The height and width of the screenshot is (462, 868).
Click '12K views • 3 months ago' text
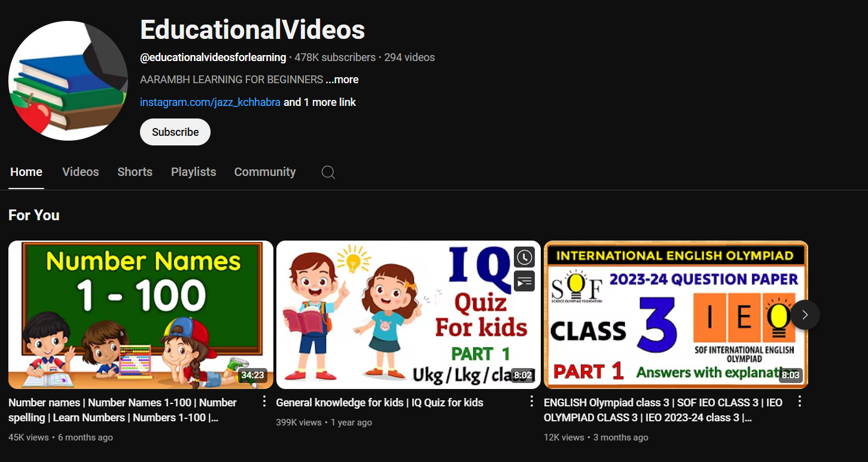coord(596,437)
